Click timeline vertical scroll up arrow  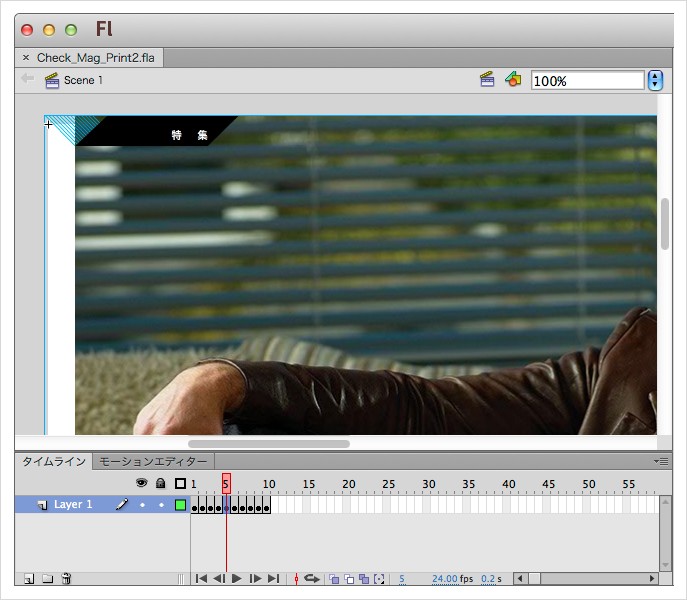tap(665, 501)
